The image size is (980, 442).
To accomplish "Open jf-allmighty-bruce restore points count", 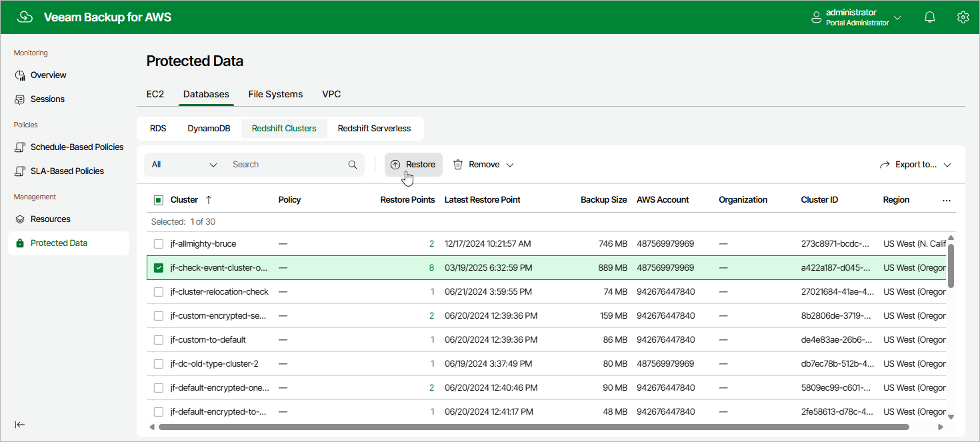I will pos(432,244).
